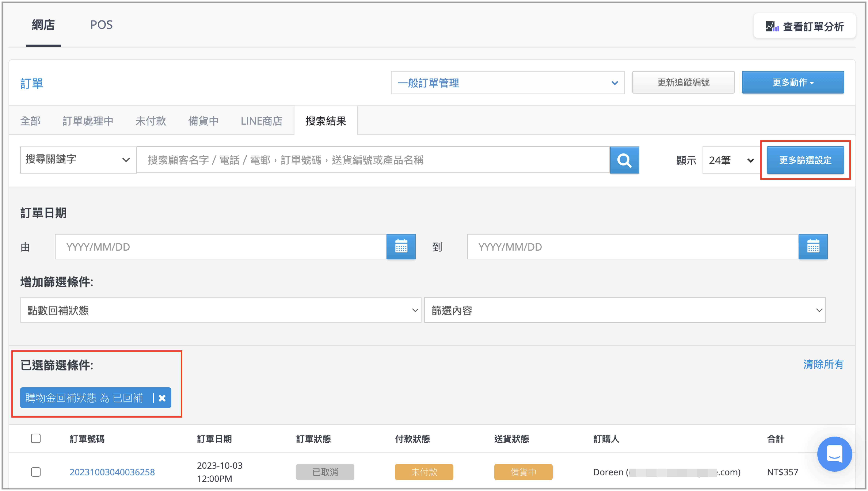This screenshot has width=868, height=491.
Task: Click the 送貨狀態 column header
Action: click(512, 439)
